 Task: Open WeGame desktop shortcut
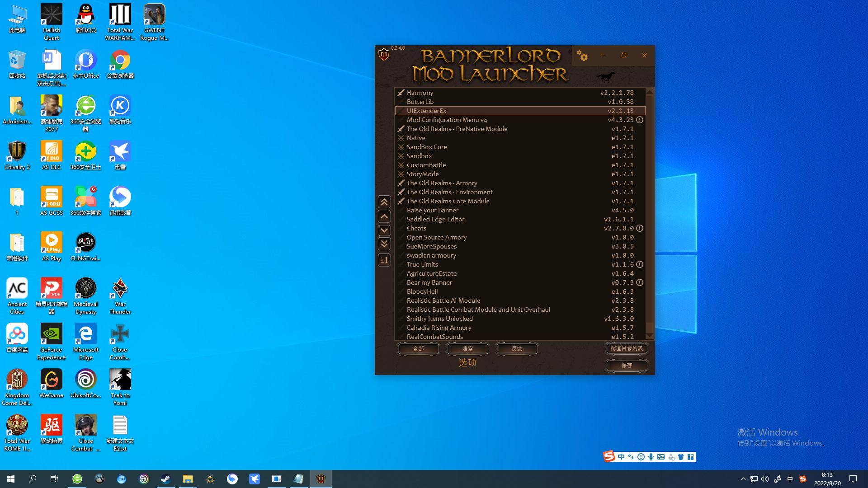tap(51, 384)
